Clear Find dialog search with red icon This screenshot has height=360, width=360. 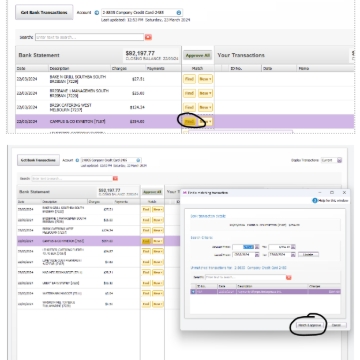(289, 277)
